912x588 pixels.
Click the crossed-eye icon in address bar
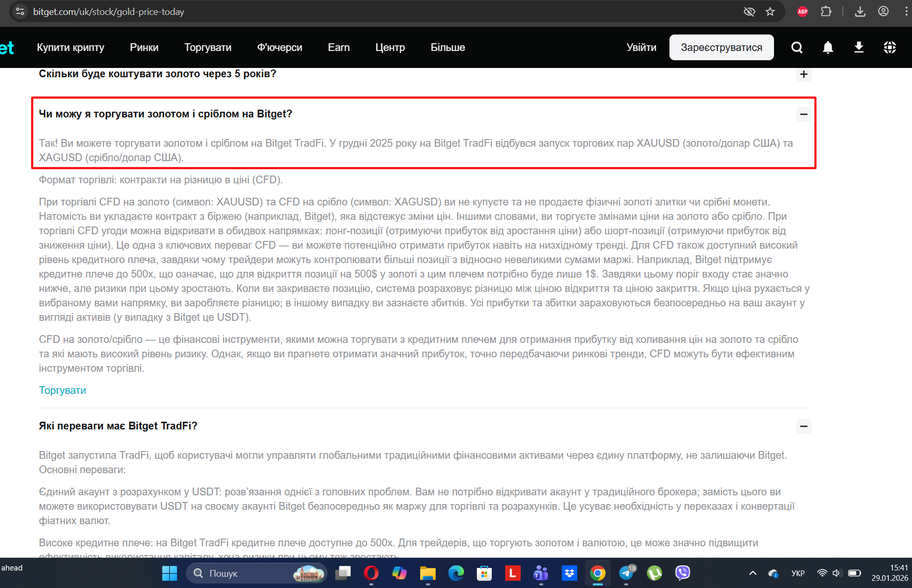tap(749, 11)
